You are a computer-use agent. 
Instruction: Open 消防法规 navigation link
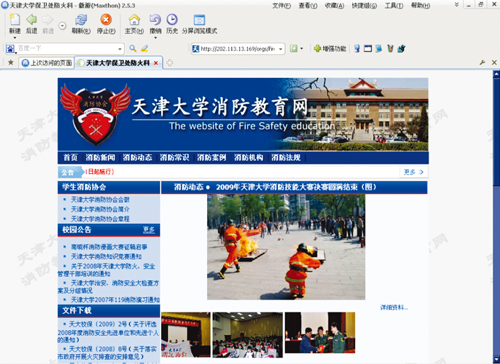286,157
